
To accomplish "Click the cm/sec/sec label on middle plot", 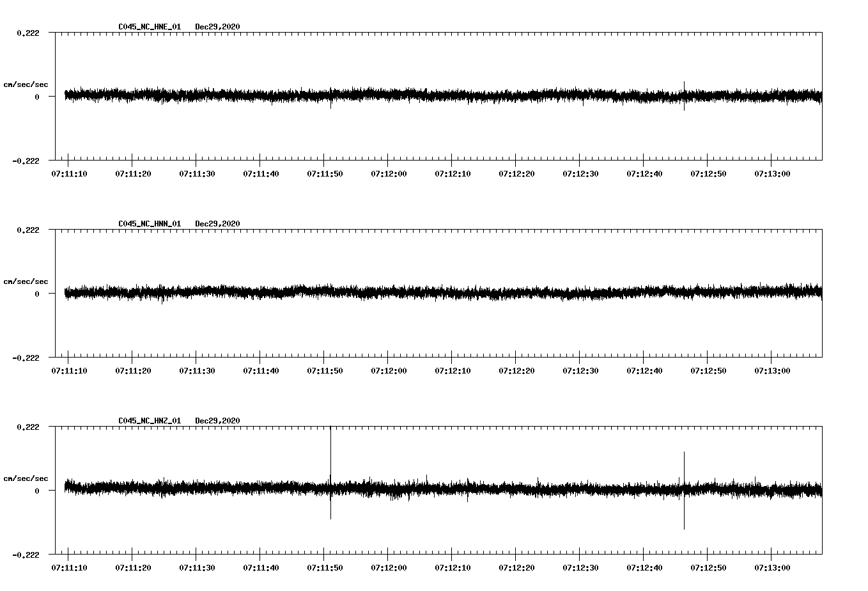I will click(27, 281).
